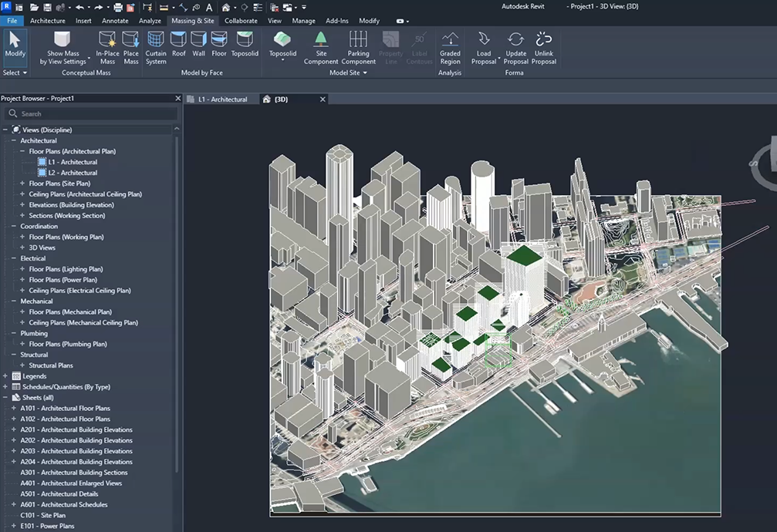Click the Project Browser search field
777x532 pixels.
(x=91, y=113)
